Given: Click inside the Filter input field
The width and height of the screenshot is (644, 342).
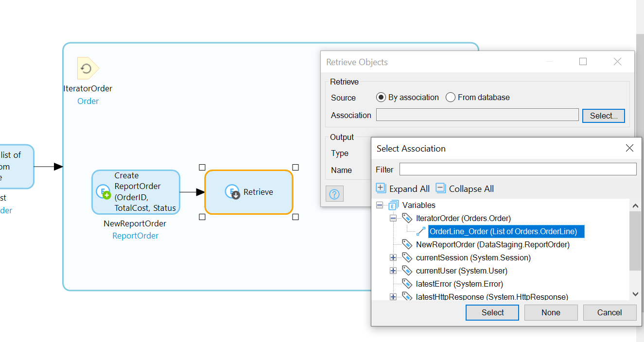Looking at the screenshot, I should point(515,169).
